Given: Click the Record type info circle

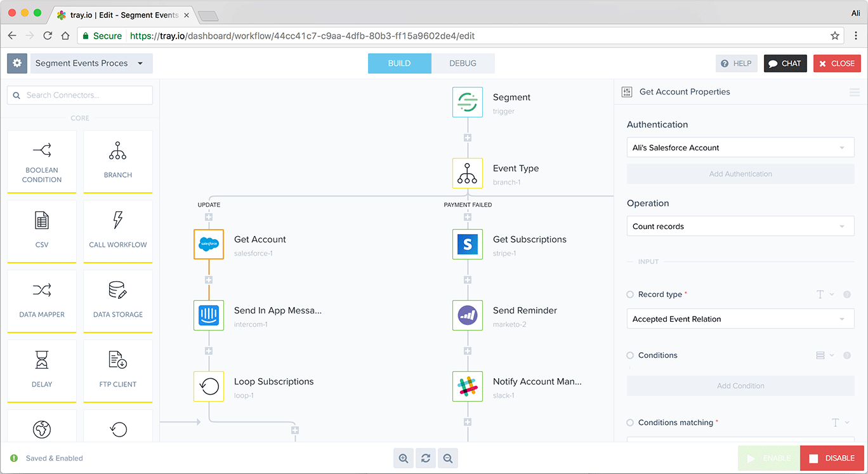Looking at the screenshot, I should click(x=847, y=294).
